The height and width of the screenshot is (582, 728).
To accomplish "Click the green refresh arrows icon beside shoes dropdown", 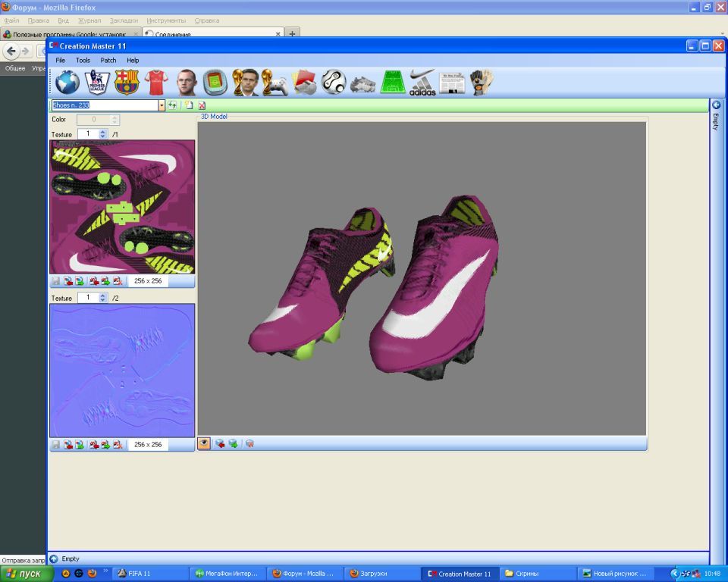I will (x=173, y=105).
